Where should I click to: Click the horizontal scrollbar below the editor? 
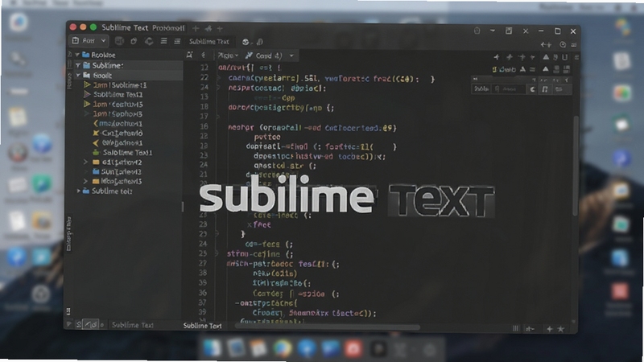tap(328, 327)
